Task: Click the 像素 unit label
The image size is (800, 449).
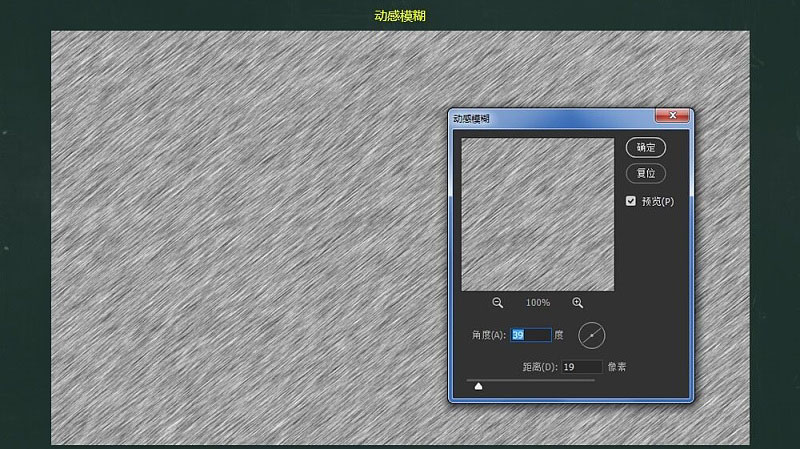Action: 617,366
